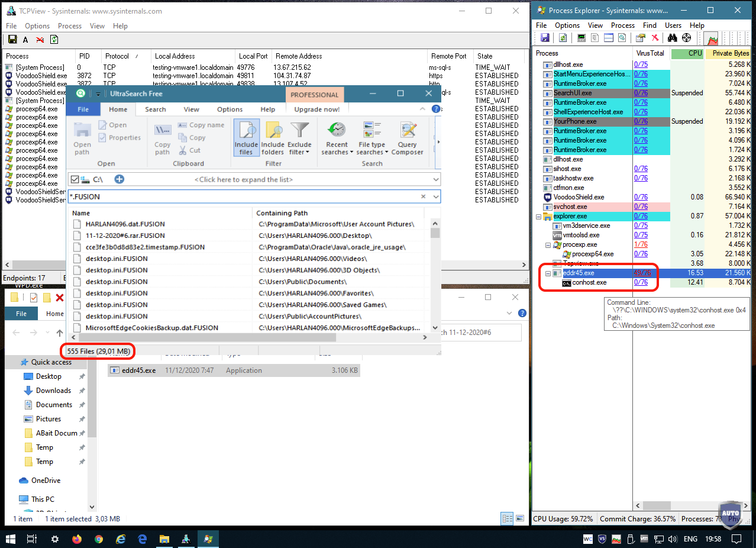Click the binoculars Find Handle icon
The image size is (756, 548).
[672, 38]
